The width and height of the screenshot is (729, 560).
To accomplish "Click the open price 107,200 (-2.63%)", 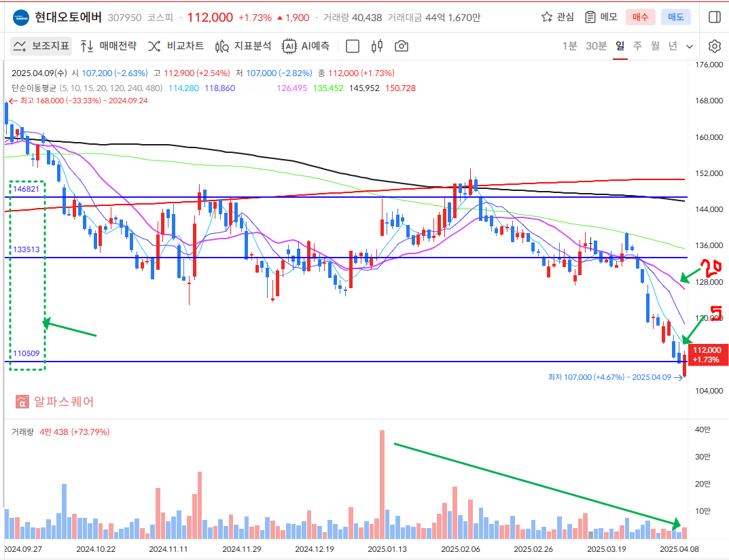I will (x=115, y=73).
